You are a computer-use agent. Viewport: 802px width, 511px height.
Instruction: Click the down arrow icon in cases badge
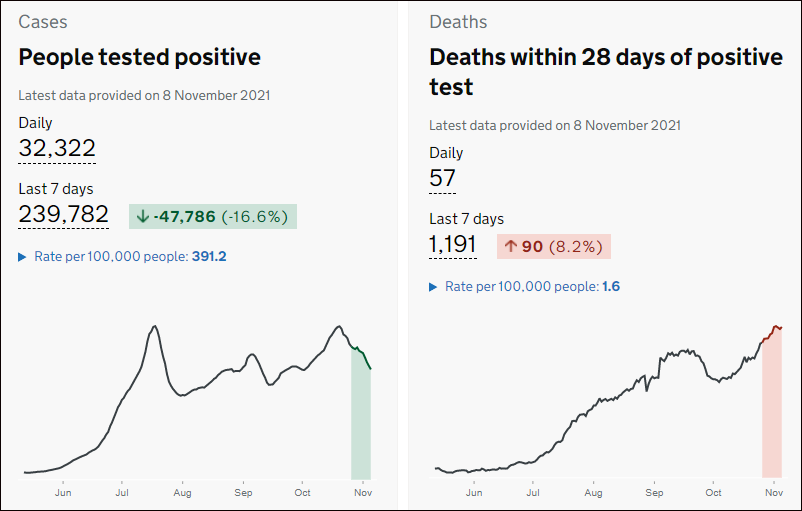(143, 217)
